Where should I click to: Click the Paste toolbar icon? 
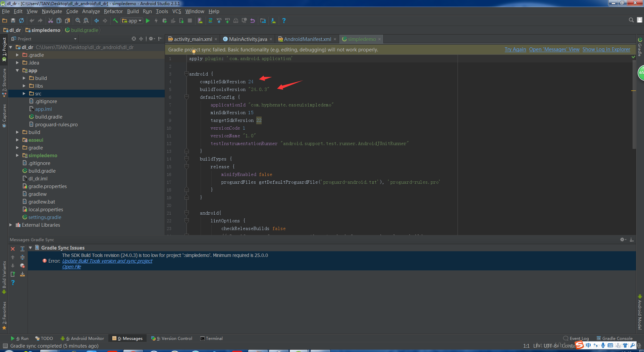(x=67, y=20)
